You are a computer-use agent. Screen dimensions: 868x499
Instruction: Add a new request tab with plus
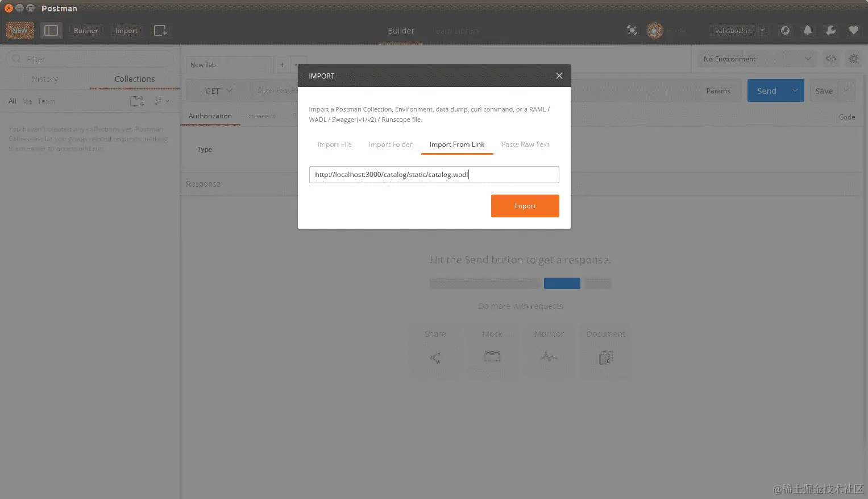282,65
